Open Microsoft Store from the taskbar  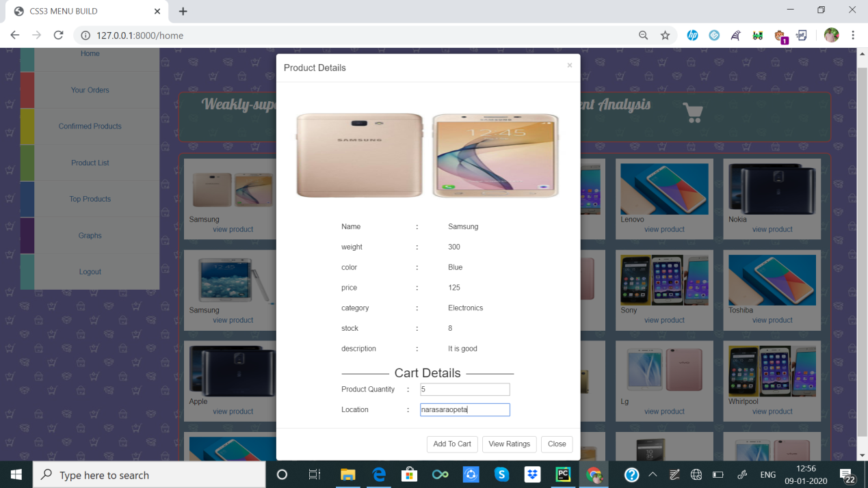tap(410, 474)
